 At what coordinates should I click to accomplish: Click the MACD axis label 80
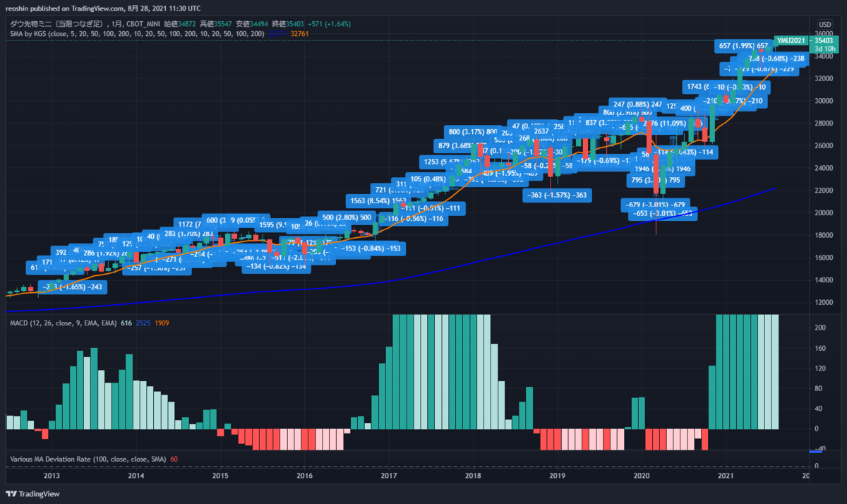pyautogui.click(x=819, y=388)
